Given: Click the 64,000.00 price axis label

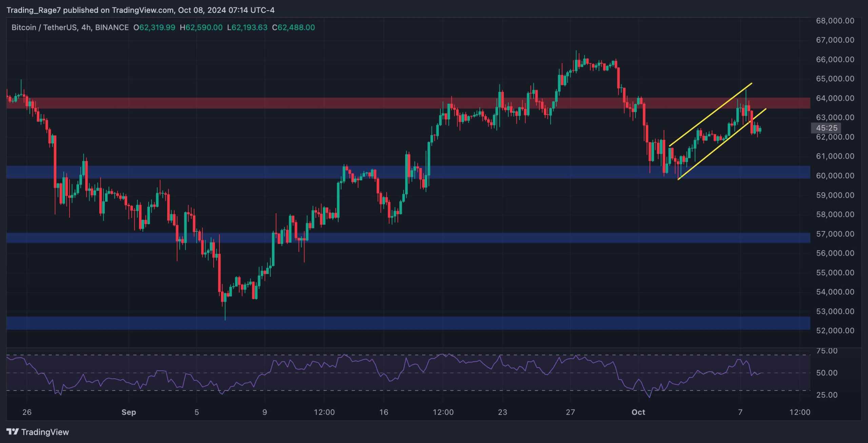Looking at the screenshot, I should 835,98.
